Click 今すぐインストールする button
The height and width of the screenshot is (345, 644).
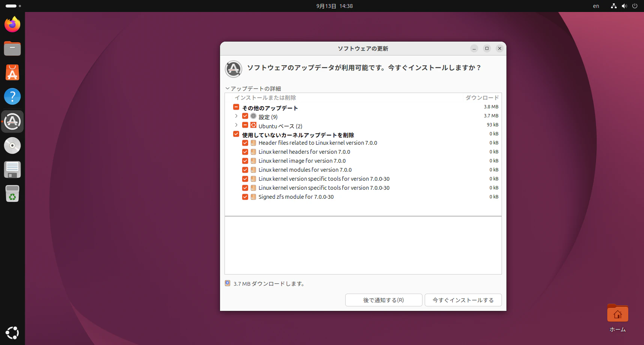[463, 300]
